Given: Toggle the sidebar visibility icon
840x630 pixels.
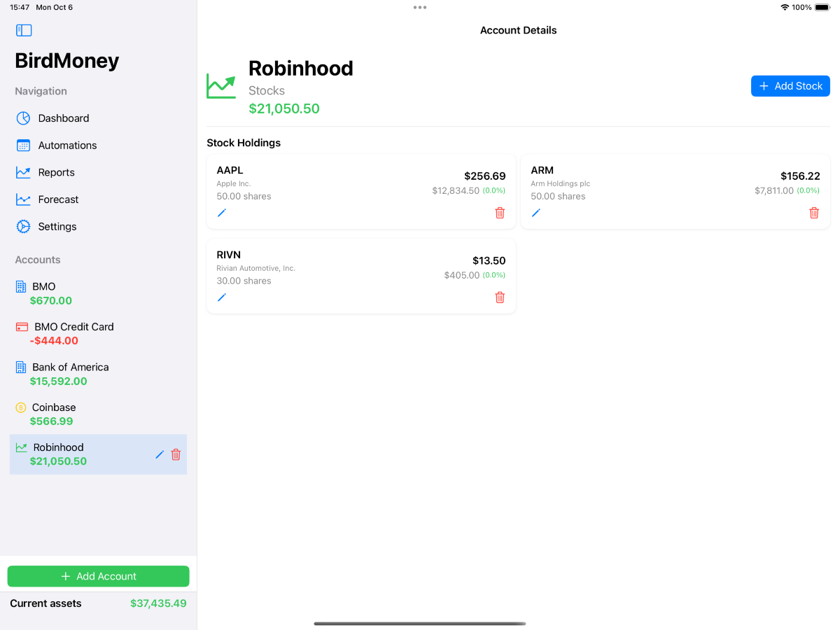Looking at the screenshot, I should click(24, 30).
